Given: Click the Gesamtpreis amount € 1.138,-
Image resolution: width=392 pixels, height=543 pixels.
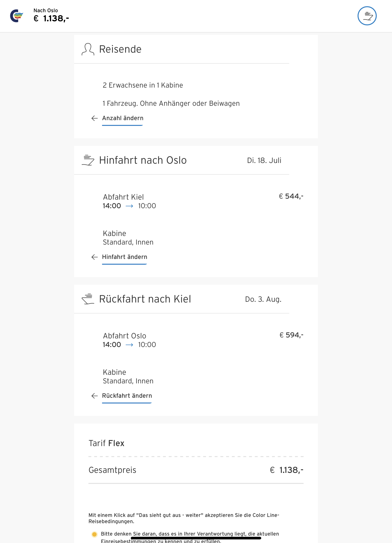Looking at the screenshot, I should [287, 470].
